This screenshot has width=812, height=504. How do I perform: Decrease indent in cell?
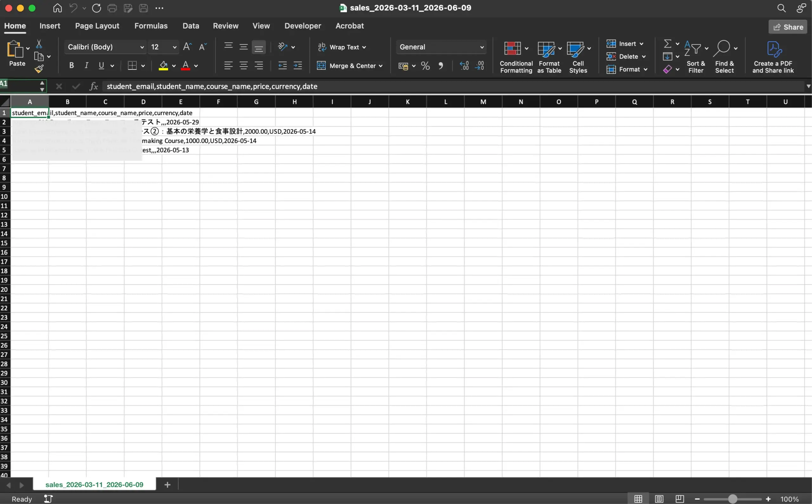click(282, 66)
